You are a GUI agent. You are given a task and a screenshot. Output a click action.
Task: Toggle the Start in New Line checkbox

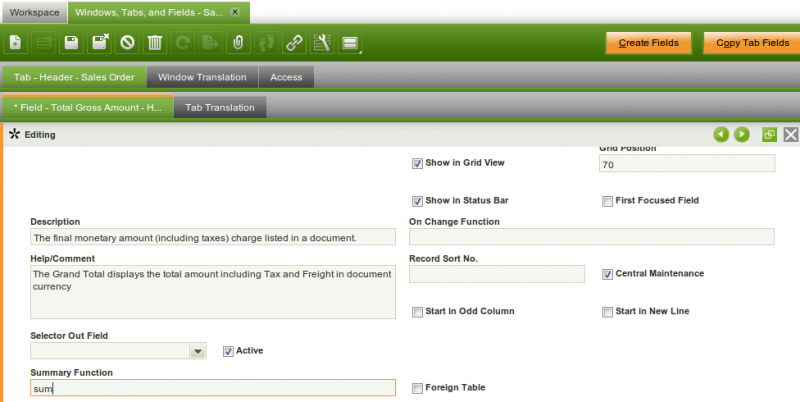[607, 312]
